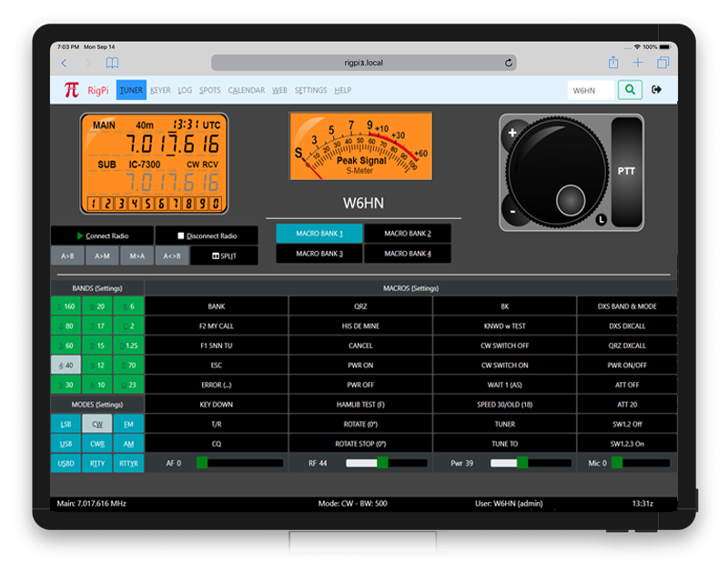Viewport: 728px width, 571px height.
Task: Select MACRO BANK 4
Action: (x=408, y=254)
